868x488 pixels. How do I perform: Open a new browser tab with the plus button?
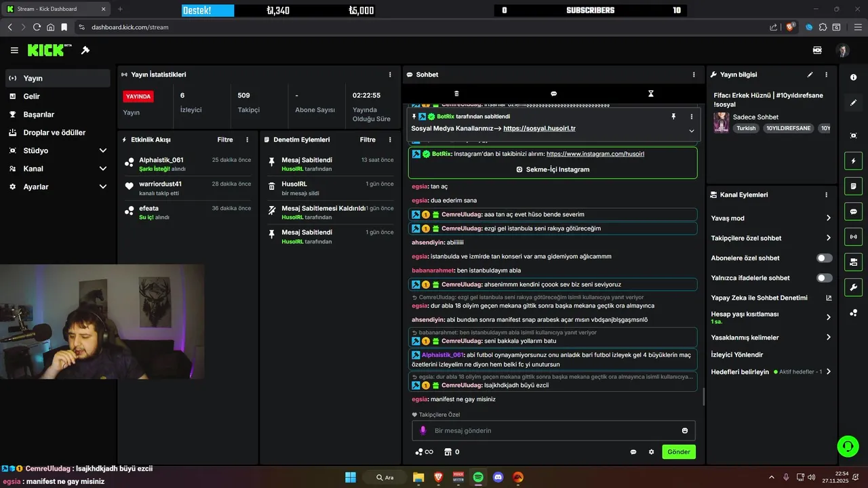tap(120, 9)
